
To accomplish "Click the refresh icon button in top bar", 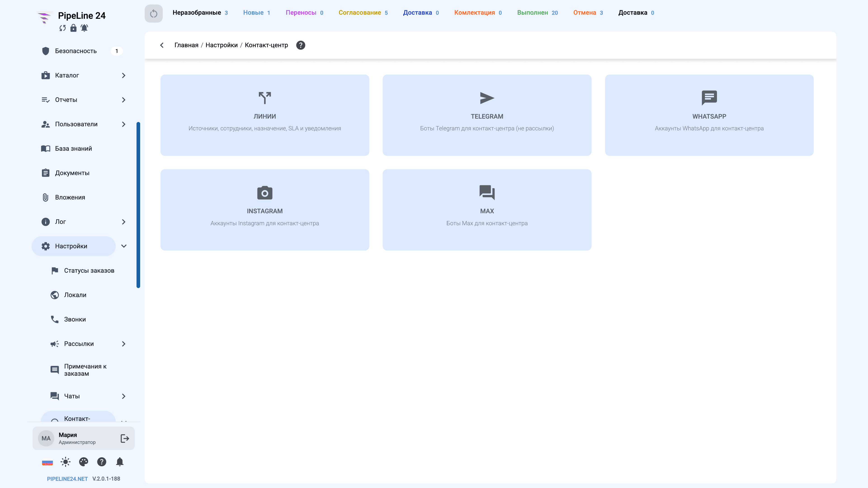I will click(154, 14).
